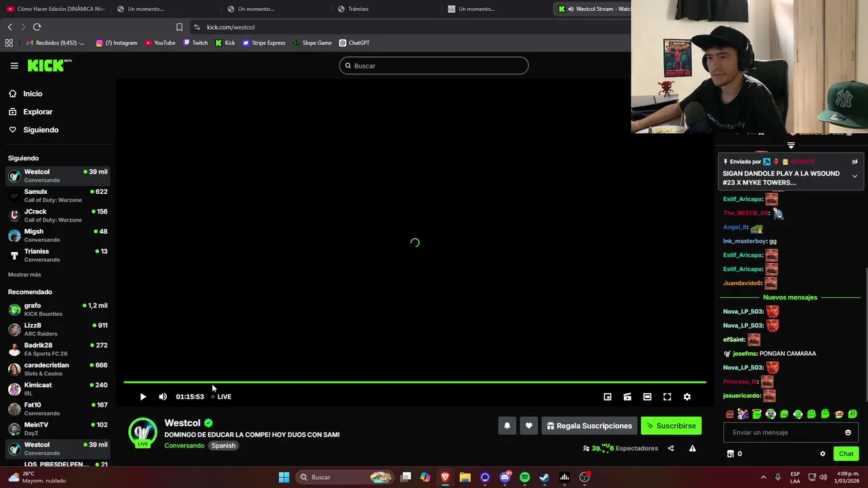This screenshot has width=868, height=488.
Task: Open Discord from the taskbar
Action: pos(505,477)
